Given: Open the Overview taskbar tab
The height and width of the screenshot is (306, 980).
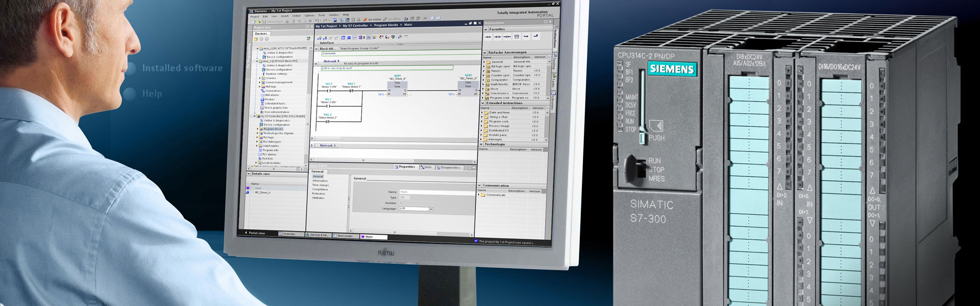Looking at the screenshot, I should [291, 234].
